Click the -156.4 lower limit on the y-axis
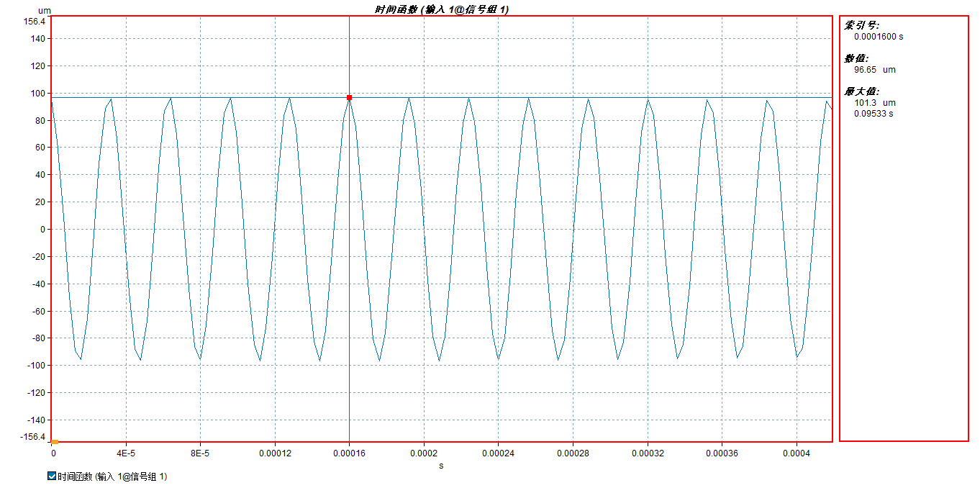980x488 pixels. 33,437
